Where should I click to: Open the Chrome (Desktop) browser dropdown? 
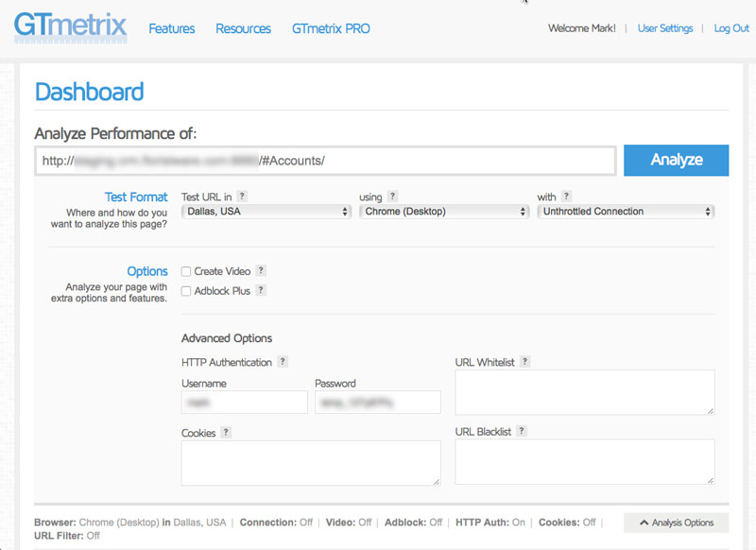tap(443, 212)
